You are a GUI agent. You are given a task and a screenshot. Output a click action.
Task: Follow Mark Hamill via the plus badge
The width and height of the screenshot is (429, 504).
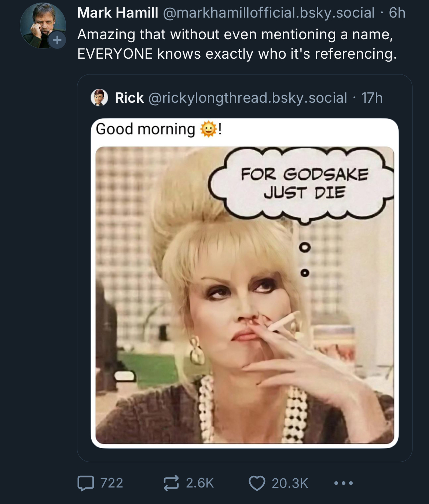(x=57, y=40)
